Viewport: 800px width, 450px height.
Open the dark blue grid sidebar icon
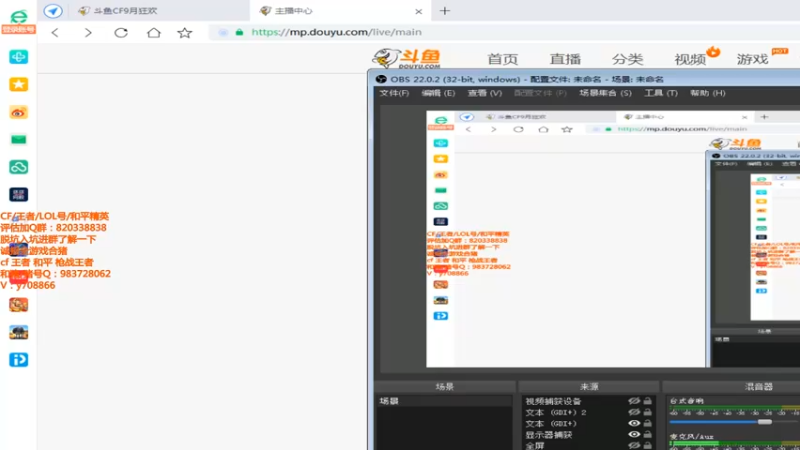click(18, 194)
